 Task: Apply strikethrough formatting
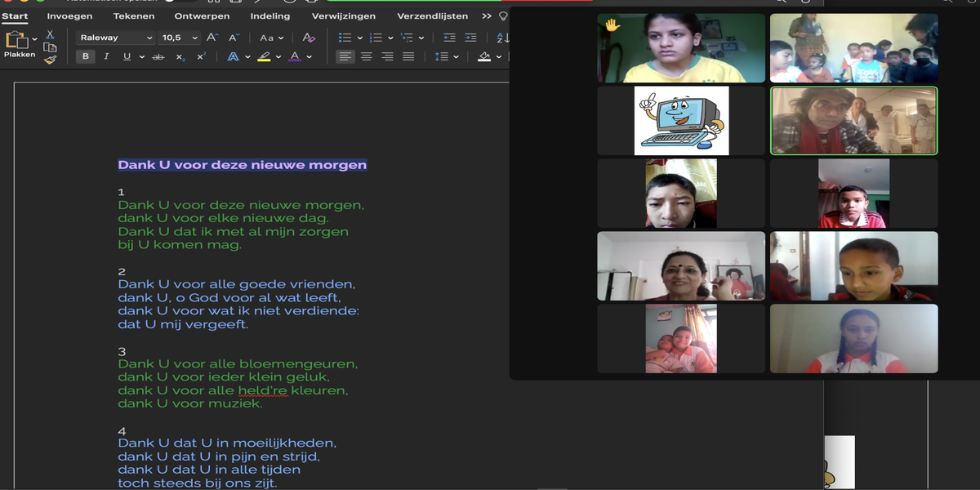pyautogui.click(x=158, y=56)
